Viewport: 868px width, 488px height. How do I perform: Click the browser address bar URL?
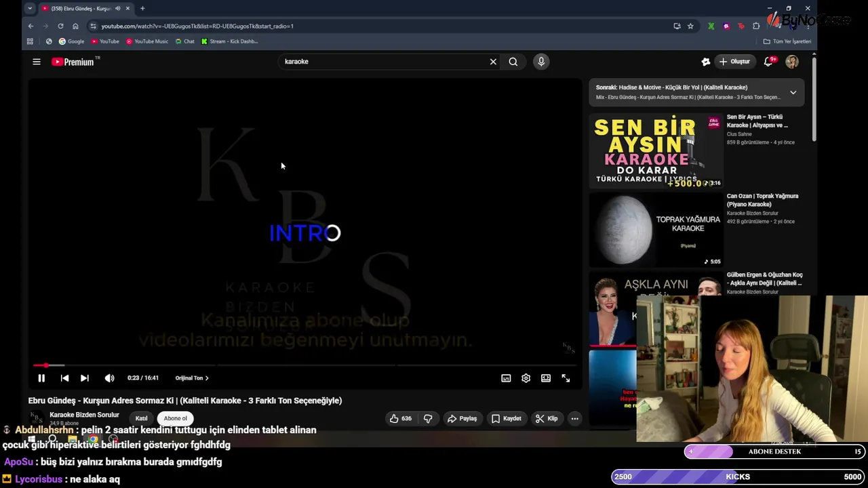197,26
